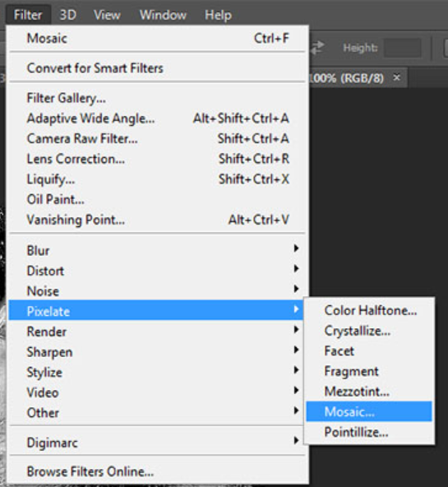Open the Window menu
448x487 pixels.
[x=163, y=15]
